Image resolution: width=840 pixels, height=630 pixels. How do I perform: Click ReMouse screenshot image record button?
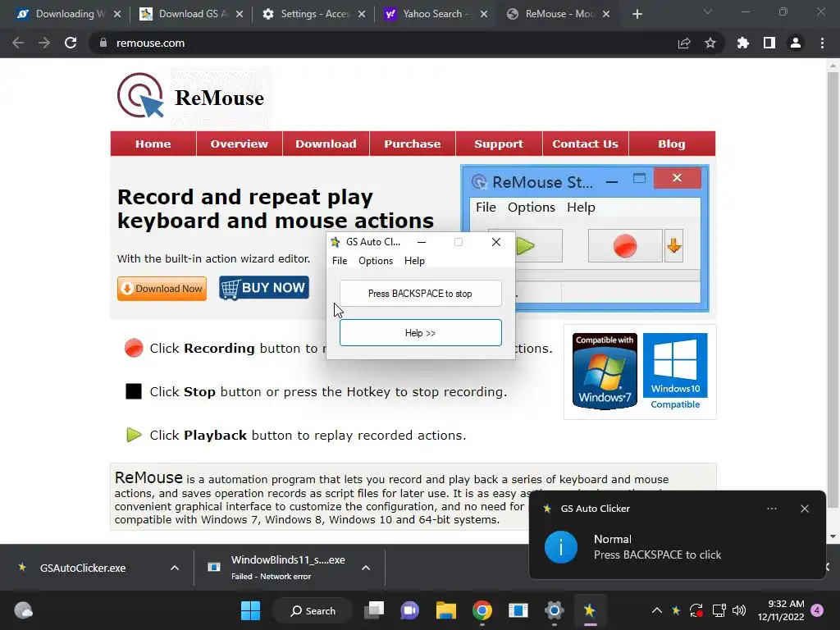pyautogui.click(x=624, y=246)
